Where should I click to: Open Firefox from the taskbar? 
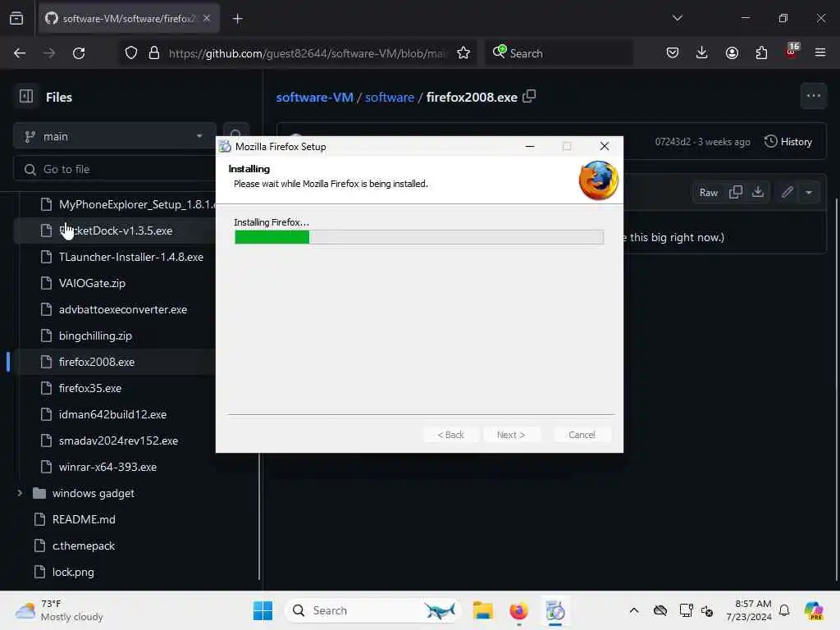click(518, 610)
